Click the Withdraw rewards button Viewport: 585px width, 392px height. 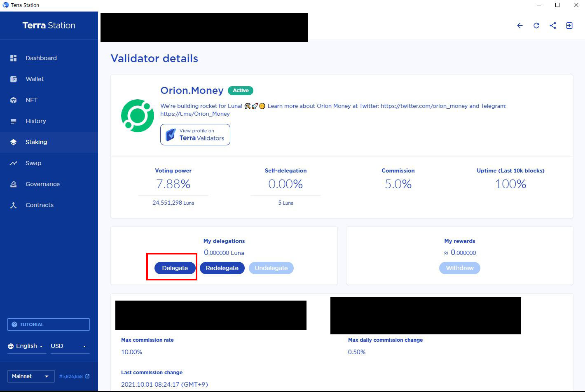pos(460,268)
